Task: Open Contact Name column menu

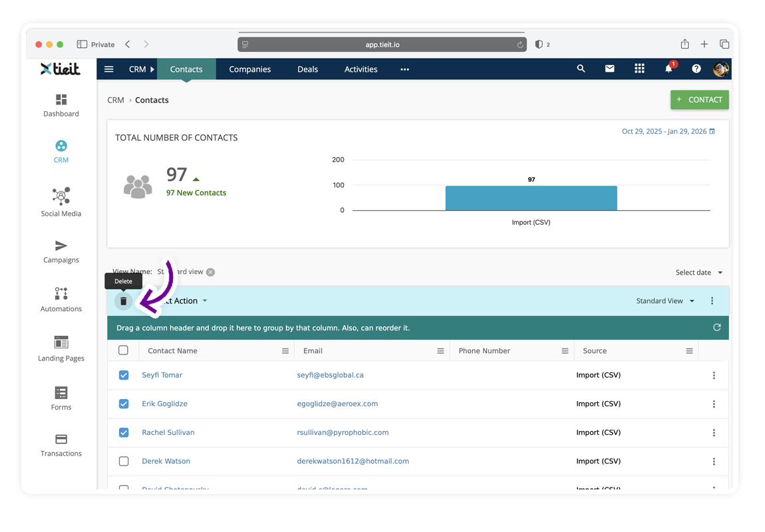Action: [285, 351]
